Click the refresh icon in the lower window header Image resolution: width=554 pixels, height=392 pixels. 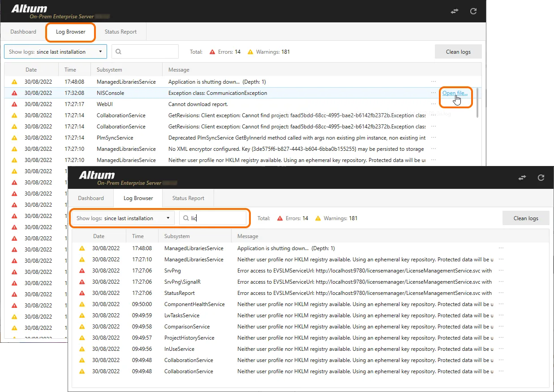[x=541, y=178]
